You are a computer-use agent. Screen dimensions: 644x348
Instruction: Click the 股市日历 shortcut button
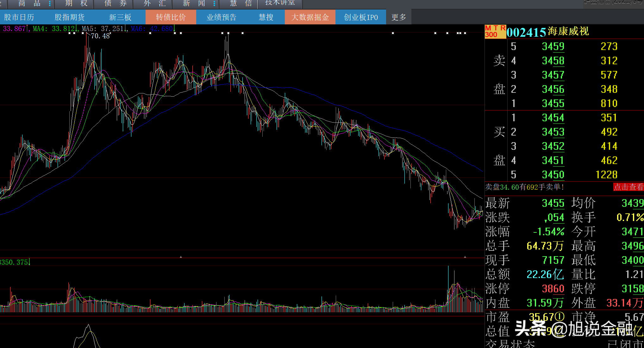pyautogui.click(x=19, y=17)
